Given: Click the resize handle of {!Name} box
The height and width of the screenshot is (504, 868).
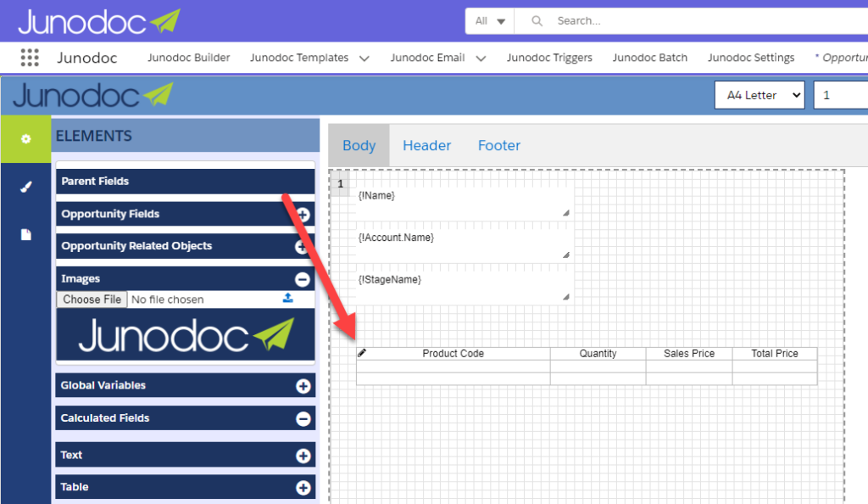Looking at the screenshot, I should coord(565,213).
